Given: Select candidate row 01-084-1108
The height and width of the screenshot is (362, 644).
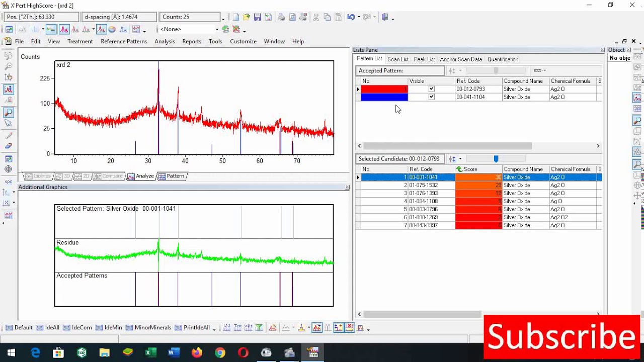Looking at the screenshot, I should point(478,201).
